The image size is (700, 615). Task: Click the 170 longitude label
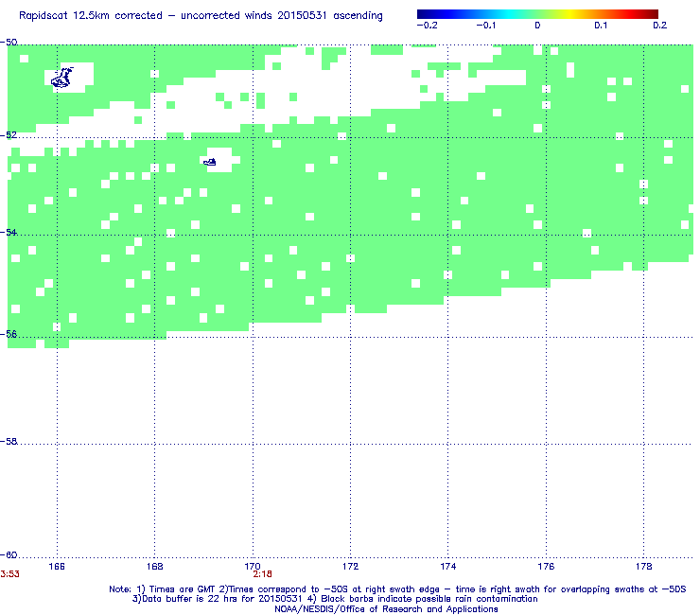253,567
